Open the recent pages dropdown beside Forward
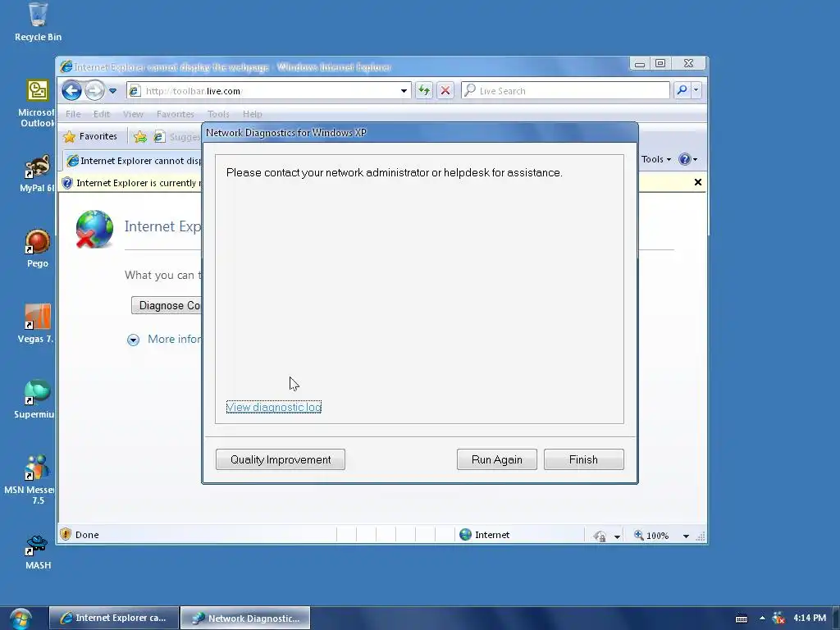This screenshot has height=630, width=840. (x=112, y=91)
